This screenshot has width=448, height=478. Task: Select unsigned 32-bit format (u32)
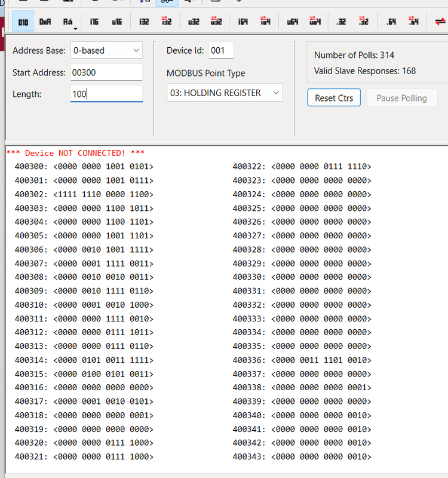click(193, 22)
